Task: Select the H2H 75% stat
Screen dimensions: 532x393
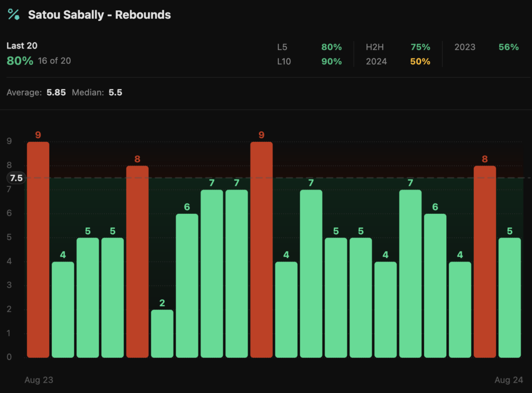Action: tap(420, 47)
